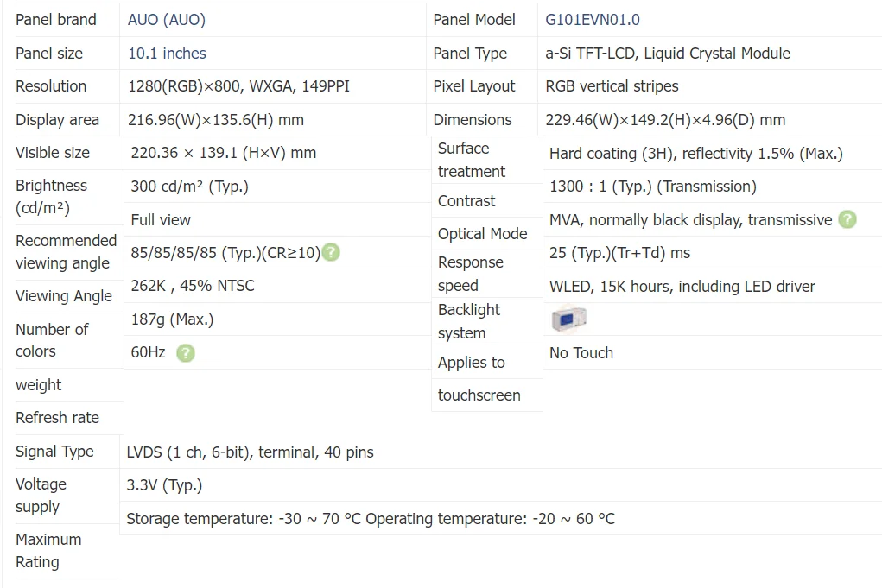This screenshot has width=882, height=588.
Task: Click the 300 cd/m² brightness value
Action: (x=189, y=187)
